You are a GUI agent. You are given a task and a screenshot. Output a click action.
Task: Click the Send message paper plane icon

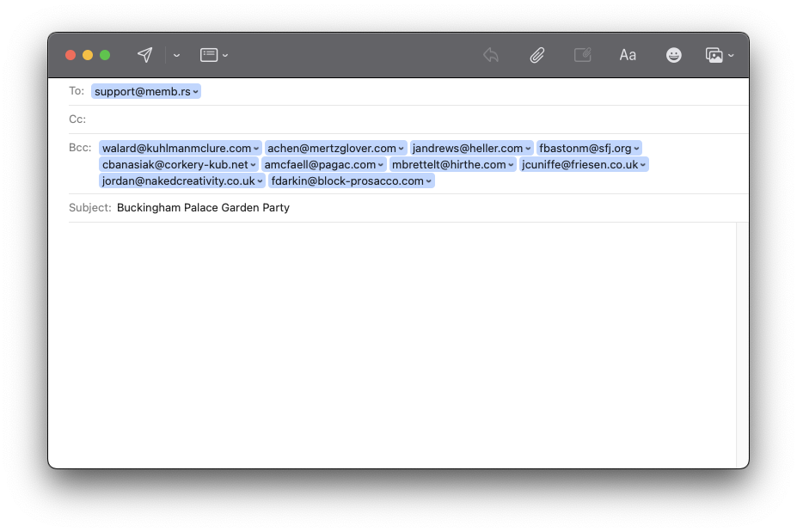coord(145,55)
